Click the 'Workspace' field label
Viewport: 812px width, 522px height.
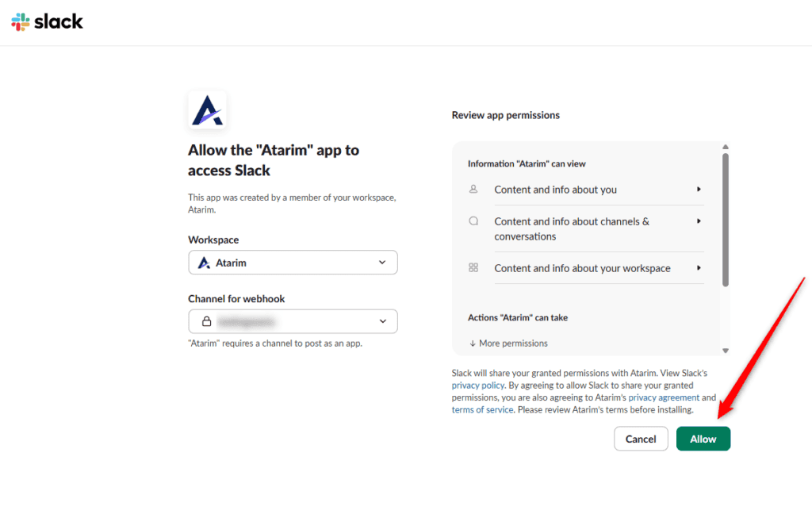[213, 240]
